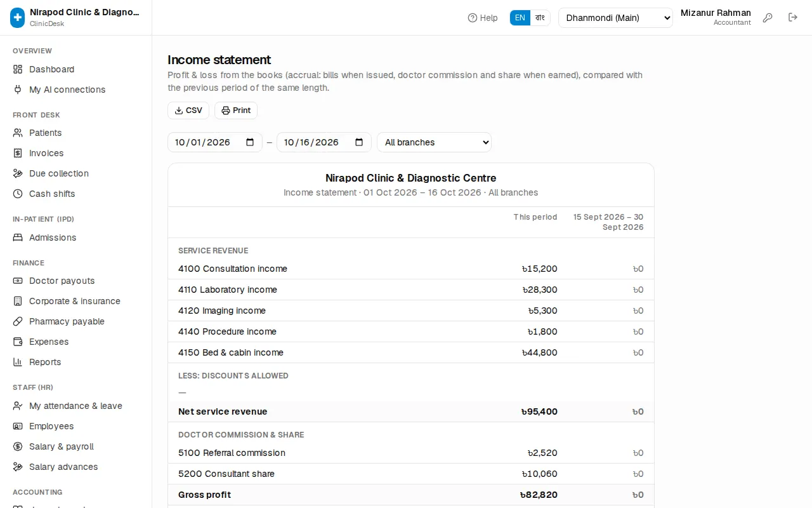
Task: Navigate to Salary advances
Action: point(76,467)
